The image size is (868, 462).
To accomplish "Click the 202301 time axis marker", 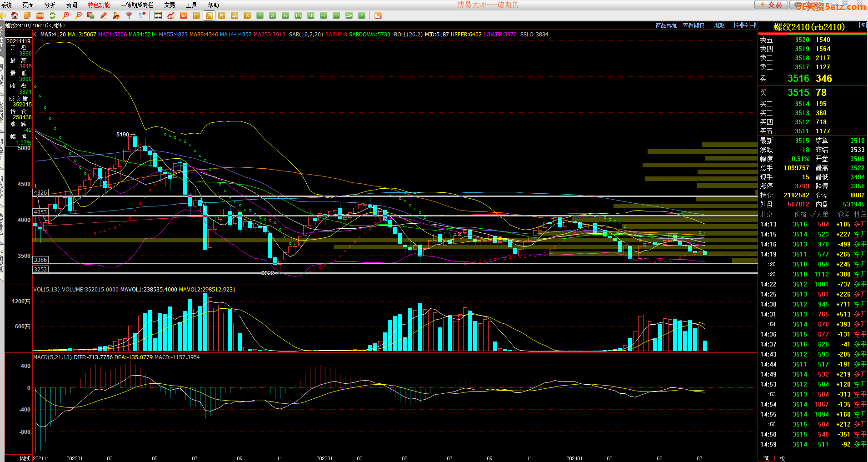I will 324,458.
